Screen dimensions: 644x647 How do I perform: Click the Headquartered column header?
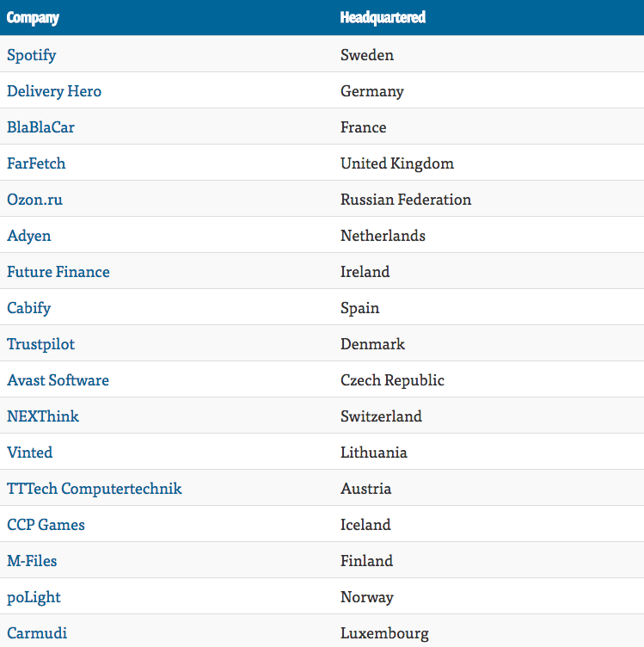click(383, 17)
